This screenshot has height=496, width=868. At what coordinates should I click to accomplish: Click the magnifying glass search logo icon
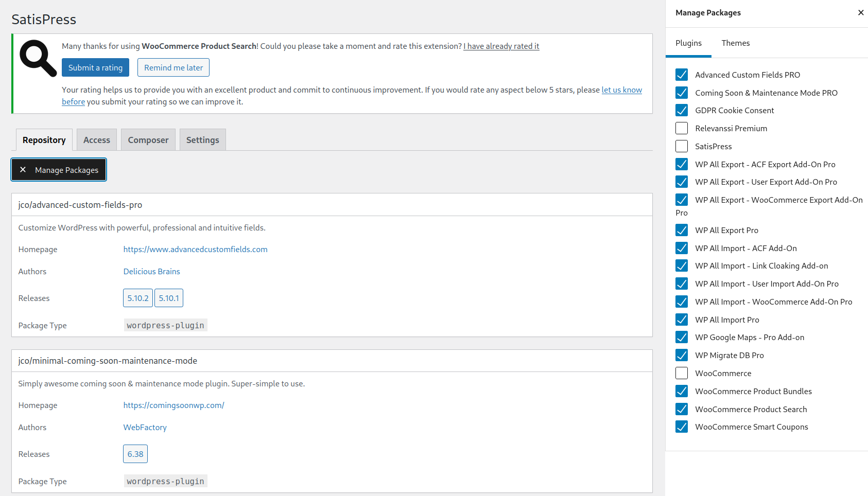37,58
